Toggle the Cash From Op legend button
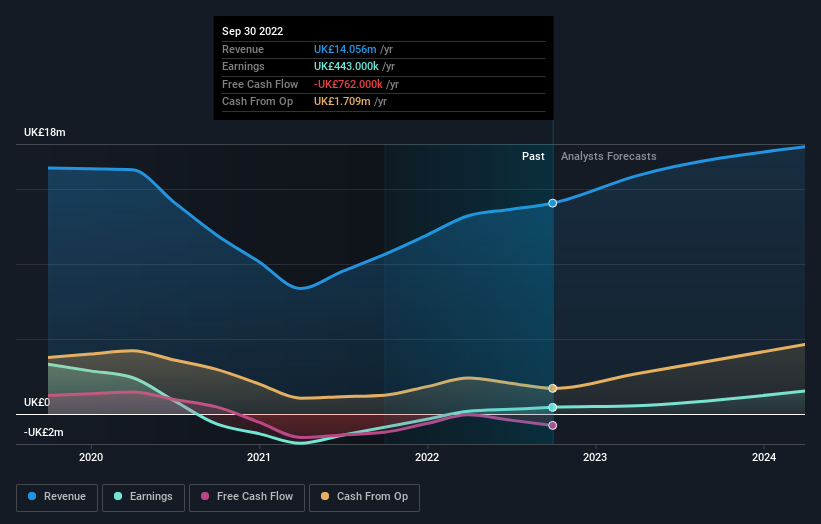 click(x=364, y=497)
